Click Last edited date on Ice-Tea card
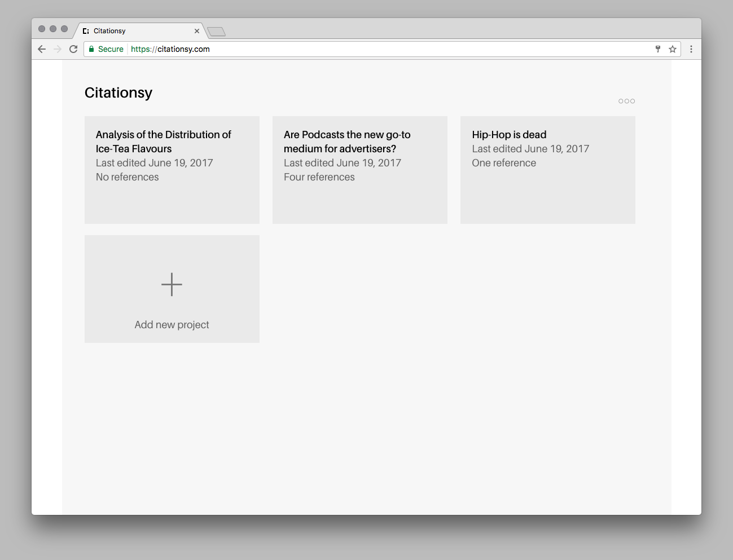Image resolution: width=733 pixels, height=560 pixels. click(155, 163)
